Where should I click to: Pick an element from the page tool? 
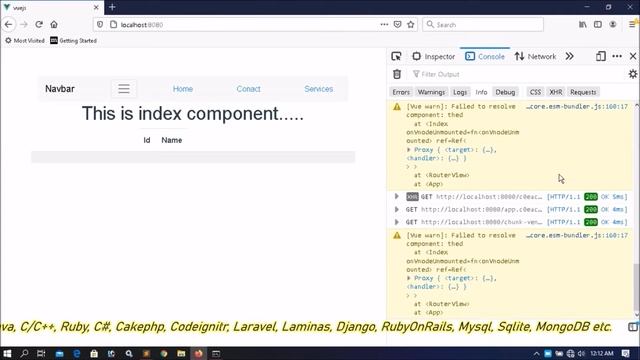click(x=396, y=56)
